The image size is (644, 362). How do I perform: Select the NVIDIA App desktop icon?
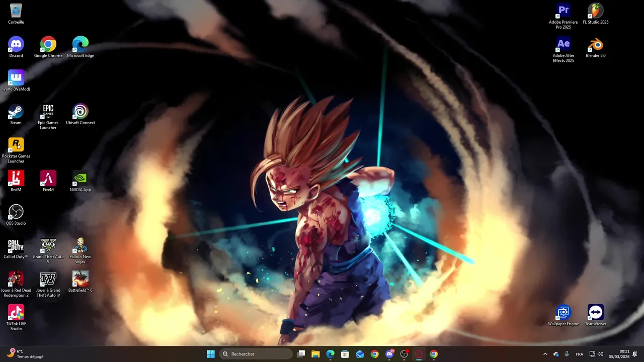(x=80, y=181)
